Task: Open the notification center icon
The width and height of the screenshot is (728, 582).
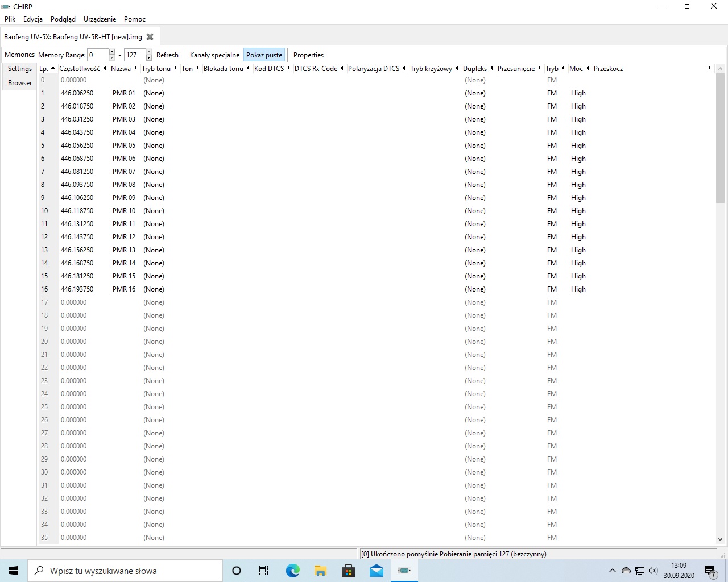Action: [710, 571]
